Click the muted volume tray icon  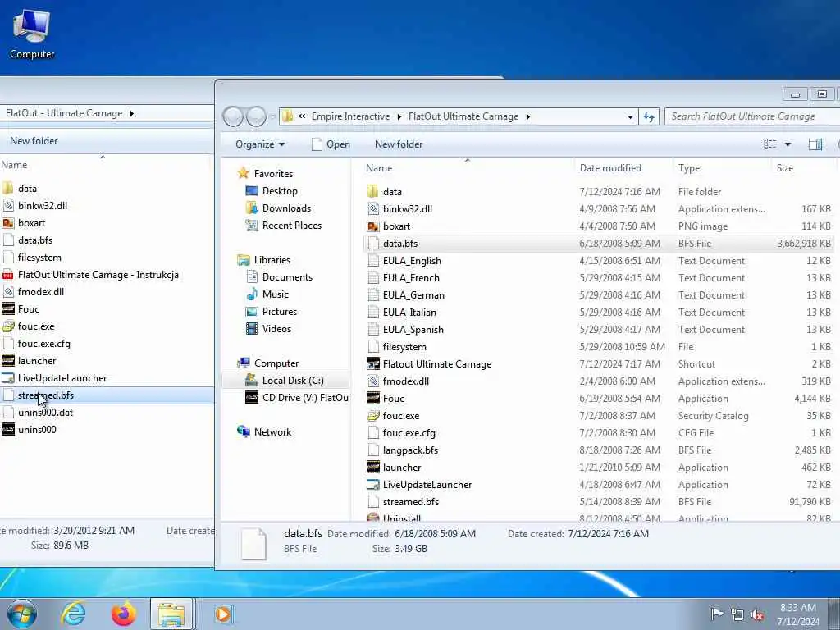click(x=757, y=614)
